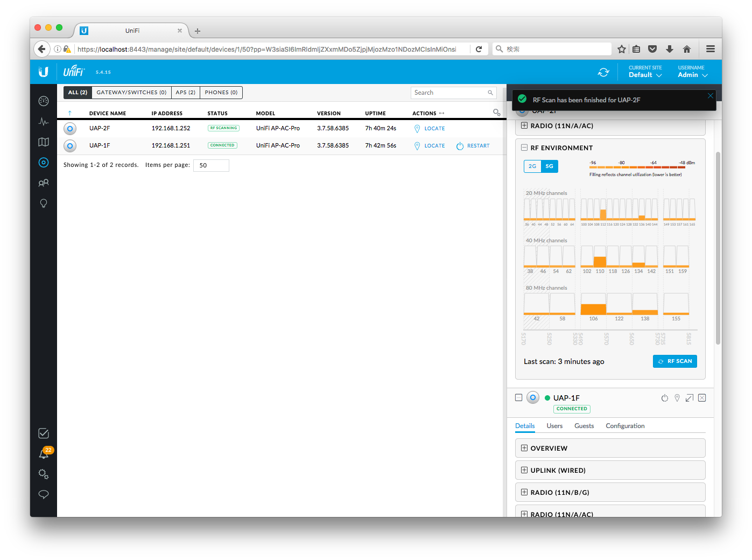The image size is (752, 560).
Task: Click the pop-out icon in UAP-1F panel
Action: [x=690, y=398]
